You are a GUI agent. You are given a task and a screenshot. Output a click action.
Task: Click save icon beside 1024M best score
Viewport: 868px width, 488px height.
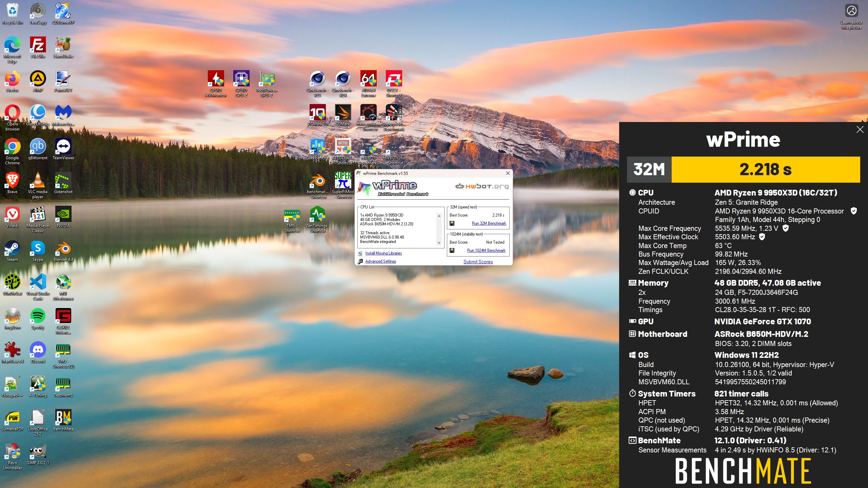(452, 250)
